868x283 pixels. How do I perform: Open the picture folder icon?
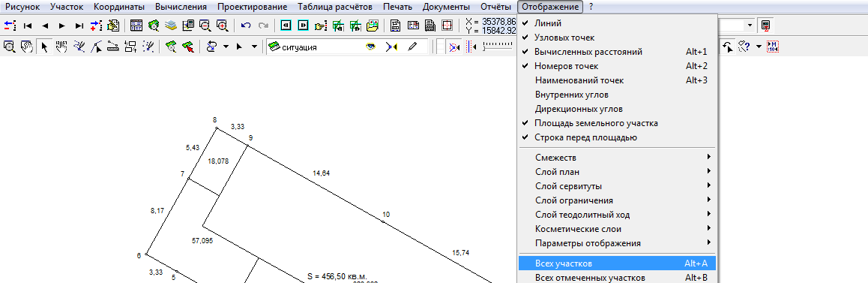(373, 26)
